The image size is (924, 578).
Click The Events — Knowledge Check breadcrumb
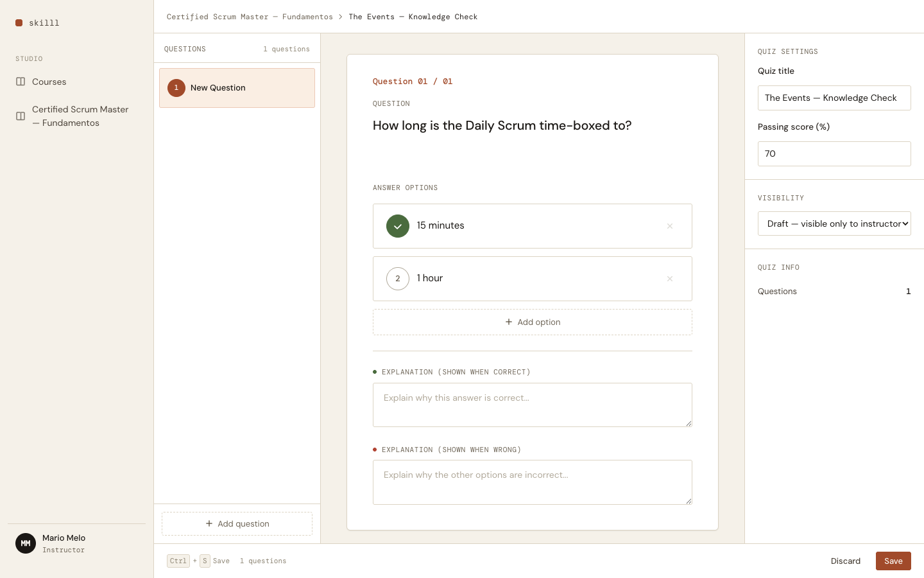(413, 17)
